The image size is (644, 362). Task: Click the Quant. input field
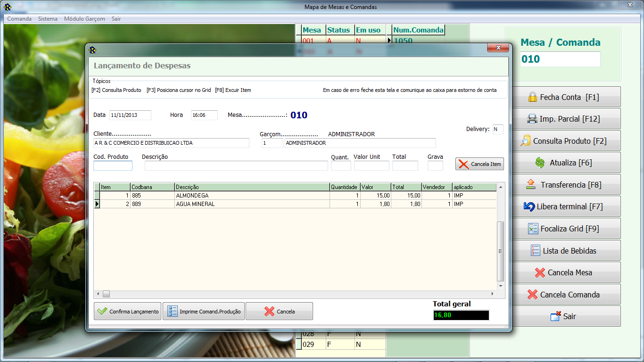pos(341,165)
